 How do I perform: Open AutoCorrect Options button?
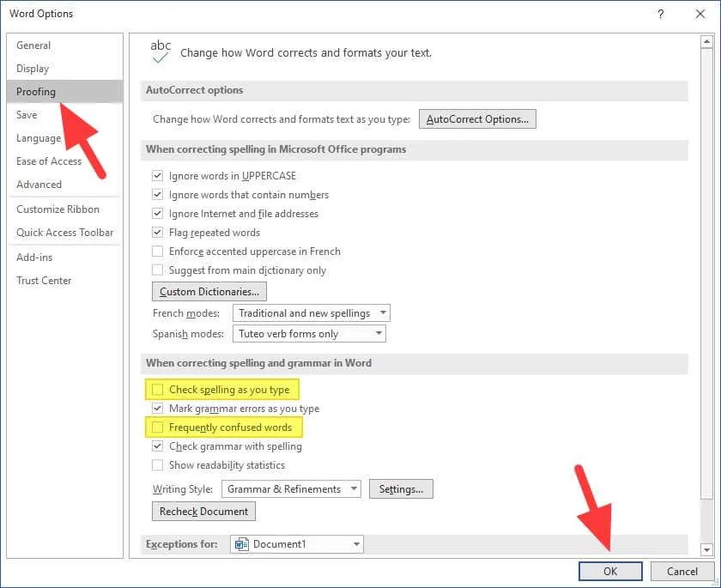coord(477,119)
